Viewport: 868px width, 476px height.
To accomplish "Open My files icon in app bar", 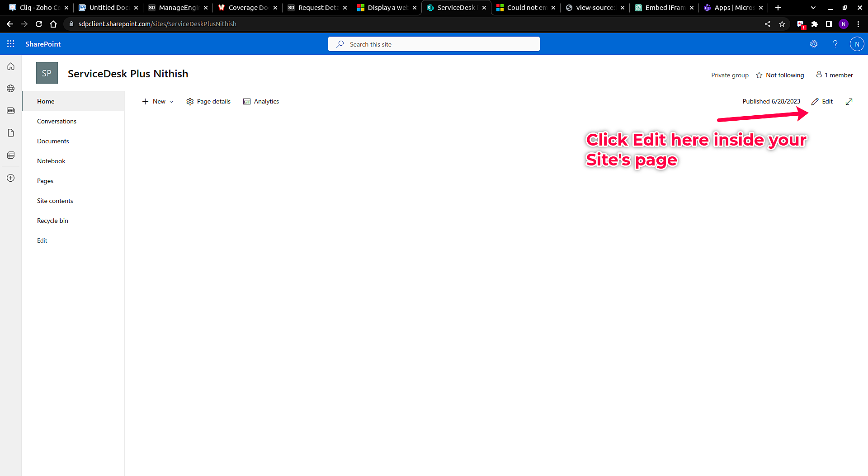I will point(11,133).
